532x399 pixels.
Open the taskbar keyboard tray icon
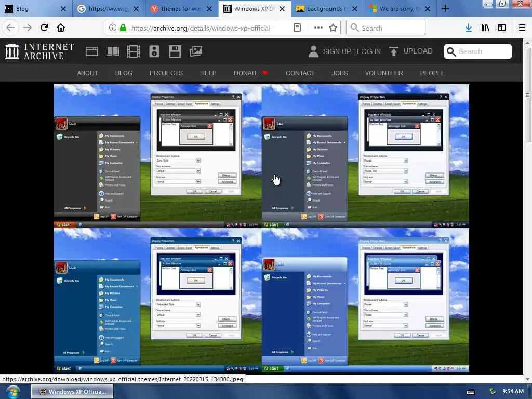[x=471, y=392]
